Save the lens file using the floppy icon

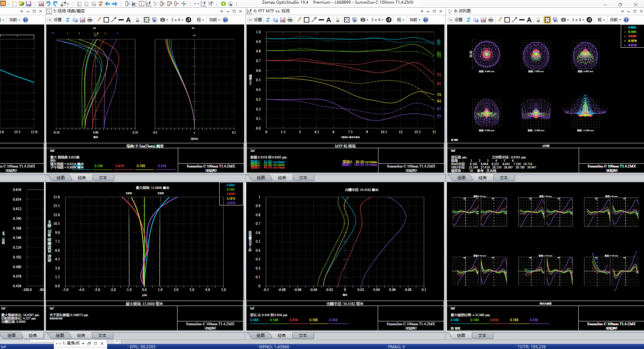pyautogui.click(x=29, y=4)
